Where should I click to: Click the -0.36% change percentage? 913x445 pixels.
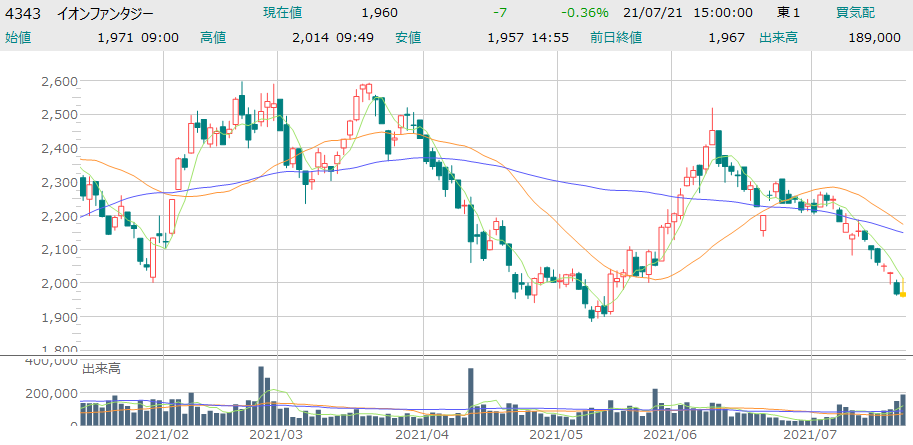(x=586, y=13)
